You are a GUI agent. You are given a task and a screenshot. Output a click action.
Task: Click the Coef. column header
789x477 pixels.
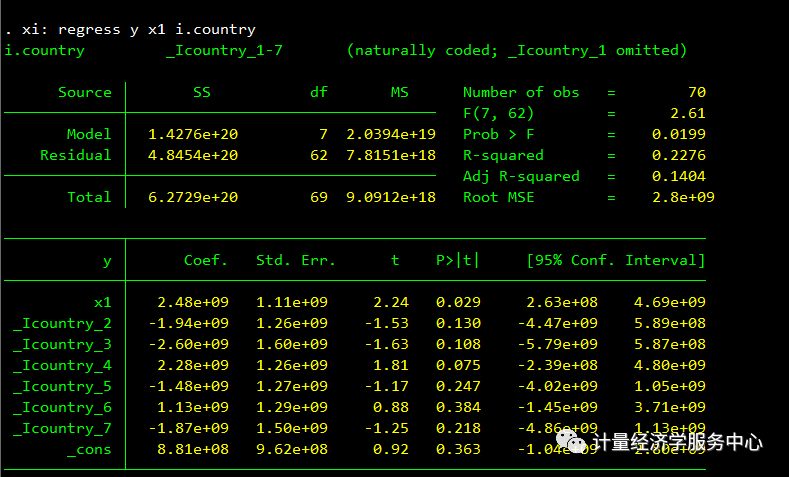tap(206, 260)
